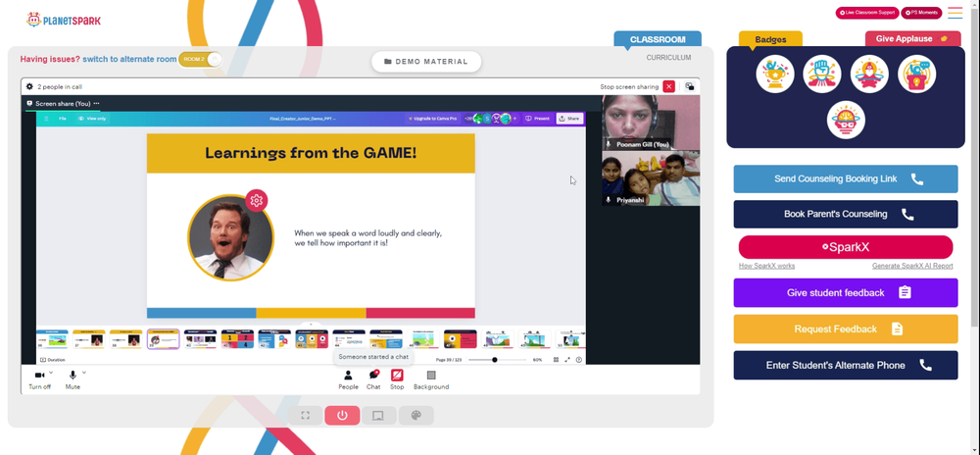Click the SparkX button
980x455 pixels.
point(846,247)
